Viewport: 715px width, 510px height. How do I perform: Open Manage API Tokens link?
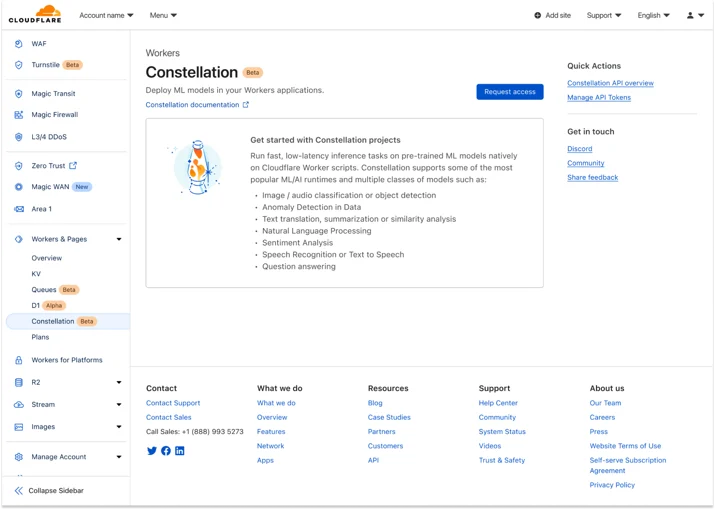tap(599, 98)
